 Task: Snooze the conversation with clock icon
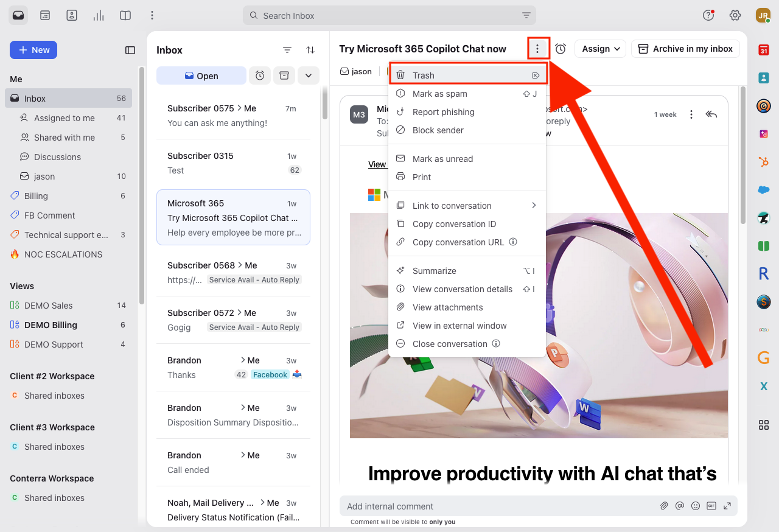point(561,49)
